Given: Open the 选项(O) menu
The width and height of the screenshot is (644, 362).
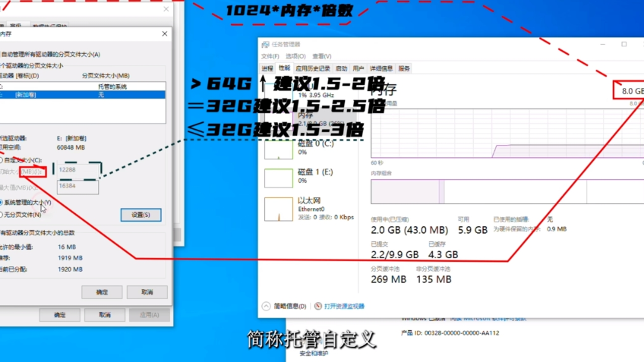Looking at the screenshot, I should [x=296, y=56].
